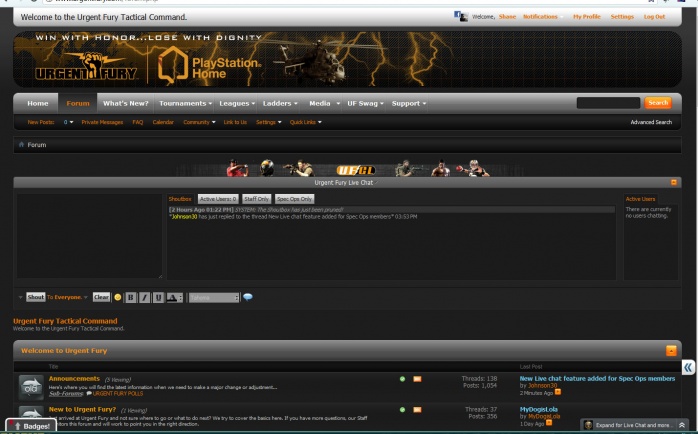
Task: Open the What's New? tab
Action: [x=125, y=103]
